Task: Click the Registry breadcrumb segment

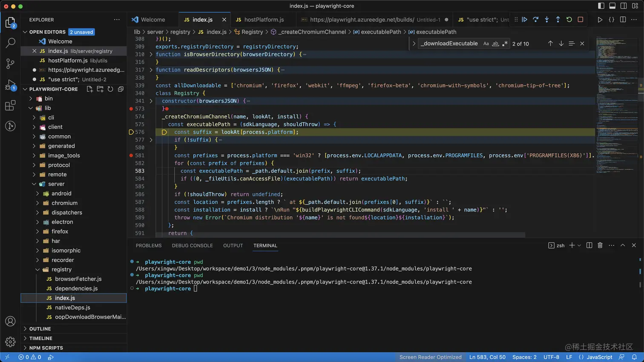Action: tap(252, 32)
